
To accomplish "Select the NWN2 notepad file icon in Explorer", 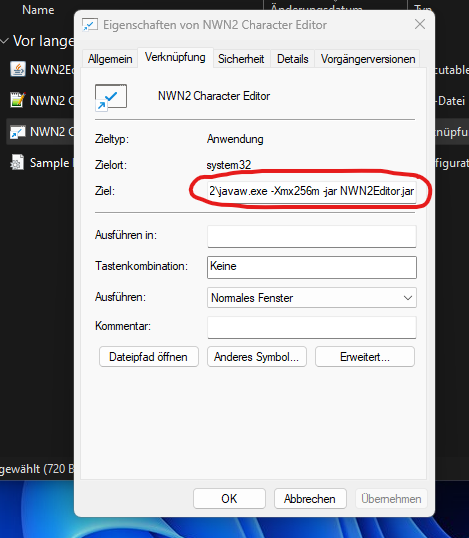I will click(x=17, y=100).
